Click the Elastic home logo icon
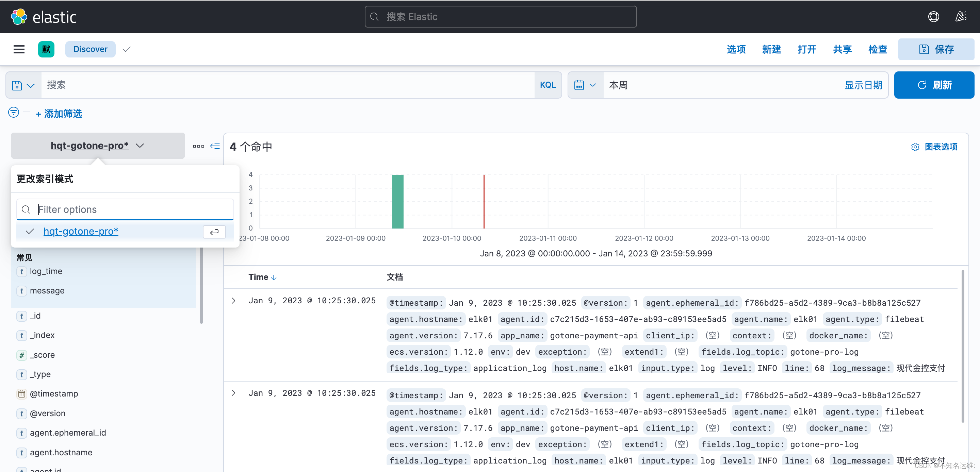Image resolution: width=980 pixels, height=472 pixels. pyautogui.click(x=18, y=17)
